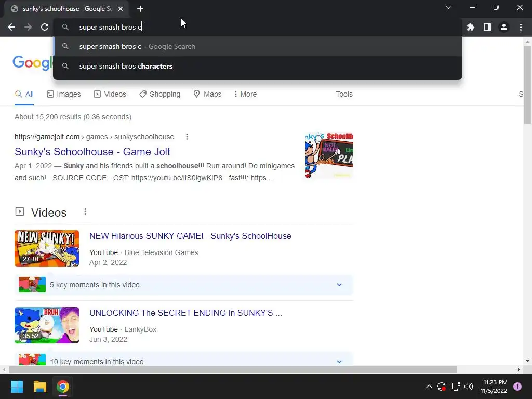Open the volume speaker icon
Image resolution: width=532 pixels, height=399 pixels.
pyautogui.click(x=469, y=387)
